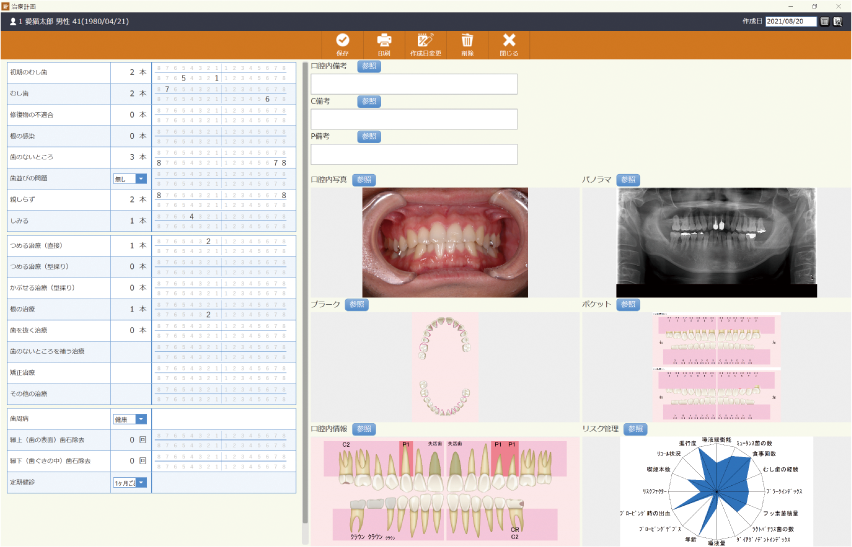The image size is (852, 547).
Task: Click the 作成日変更 edit icon
Action: tap(425, 41)
